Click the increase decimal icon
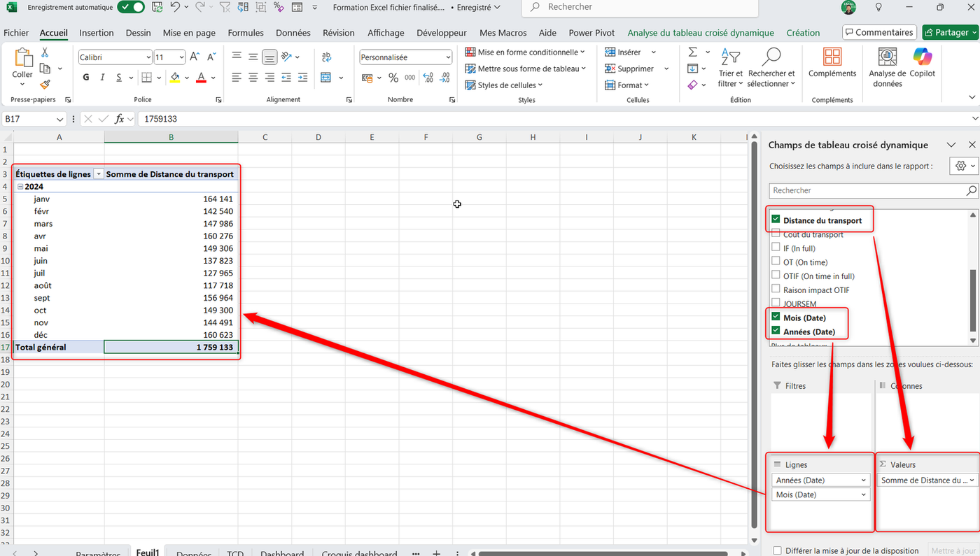Screen dimensions: 980x556 (x=428, y=78)
